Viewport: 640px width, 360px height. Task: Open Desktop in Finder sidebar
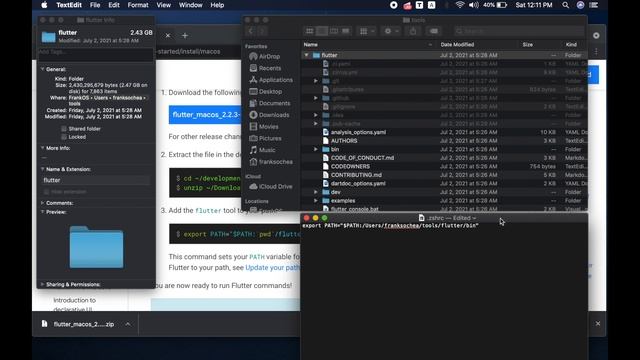click(x=270, y=92)
